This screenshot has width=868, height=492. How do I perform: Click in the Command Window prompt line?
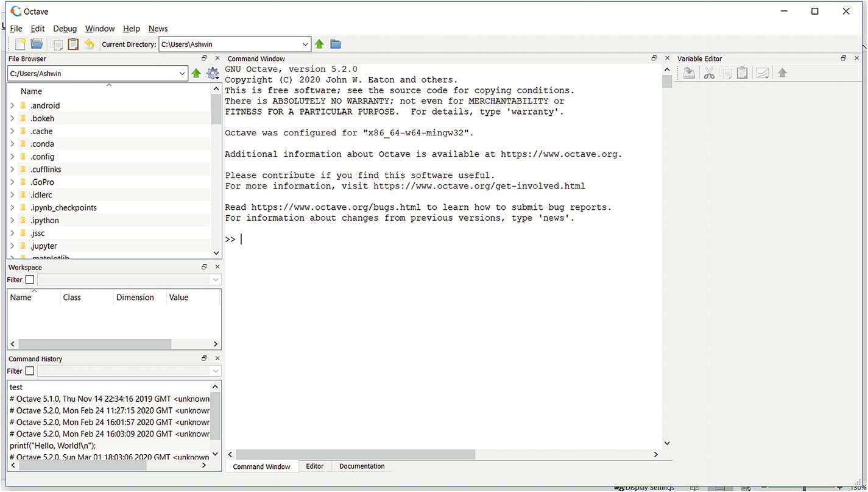pyautogui.click(x=443, y=239)
